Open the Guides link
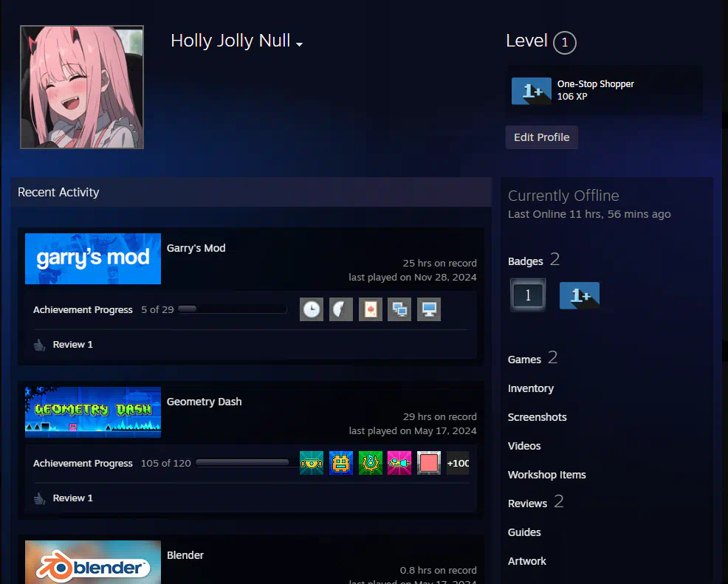The height and width of the screenshot is (584, 728). [x=524, y=532]
